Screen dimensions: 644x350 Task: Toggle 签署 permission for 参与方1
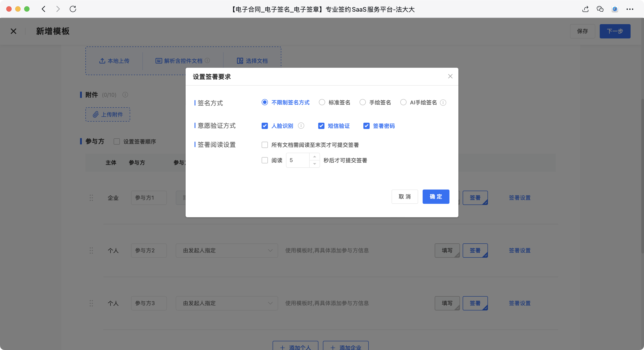tap(475, 198)
